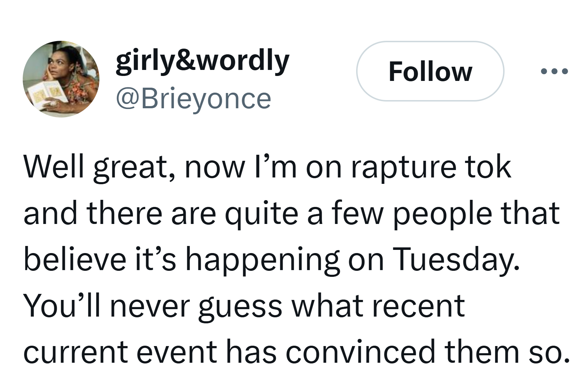
Task: Open the girly&wordly profile picture
Action: tap(61, 79)
